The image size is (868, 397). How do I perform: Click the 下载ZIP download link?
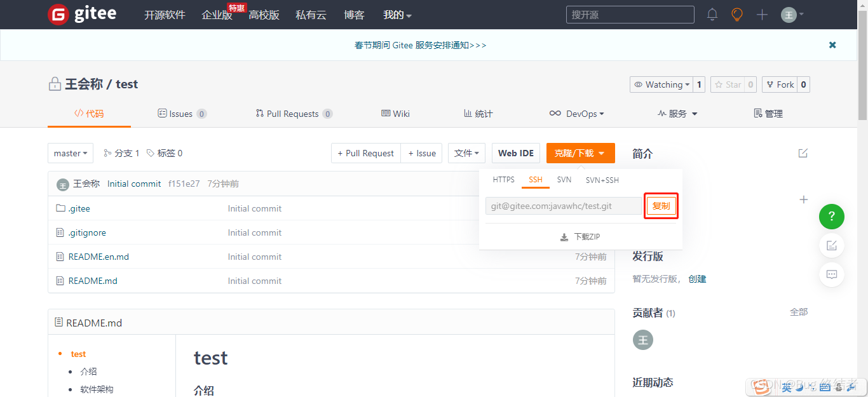point(580,237)
